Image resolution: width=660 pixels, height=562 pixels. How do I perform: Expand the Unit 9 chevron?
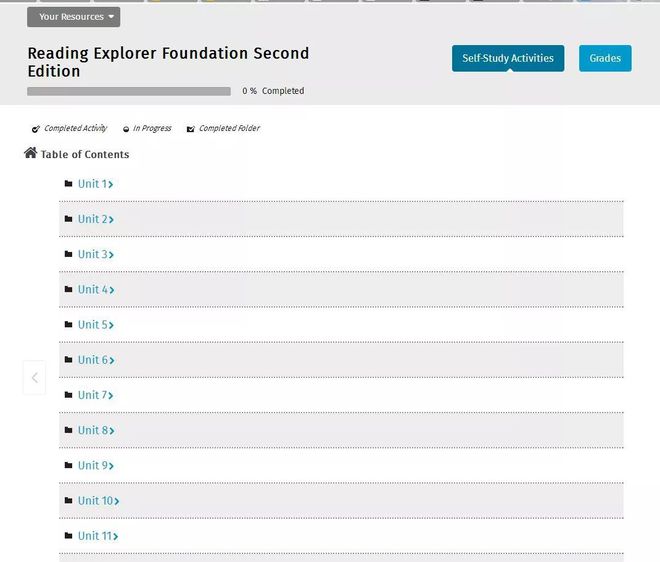point(111,466)
